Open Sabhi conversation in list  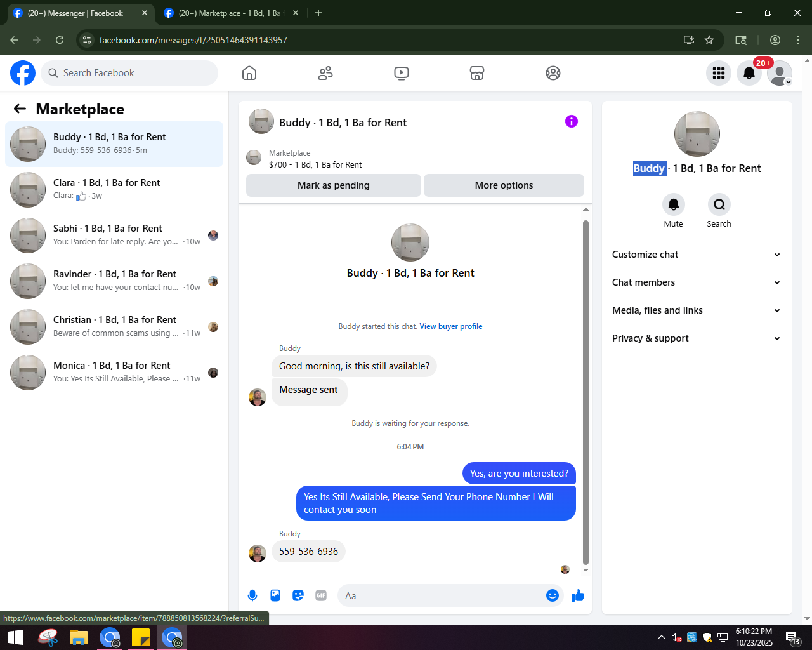click(x=114, y=235)
